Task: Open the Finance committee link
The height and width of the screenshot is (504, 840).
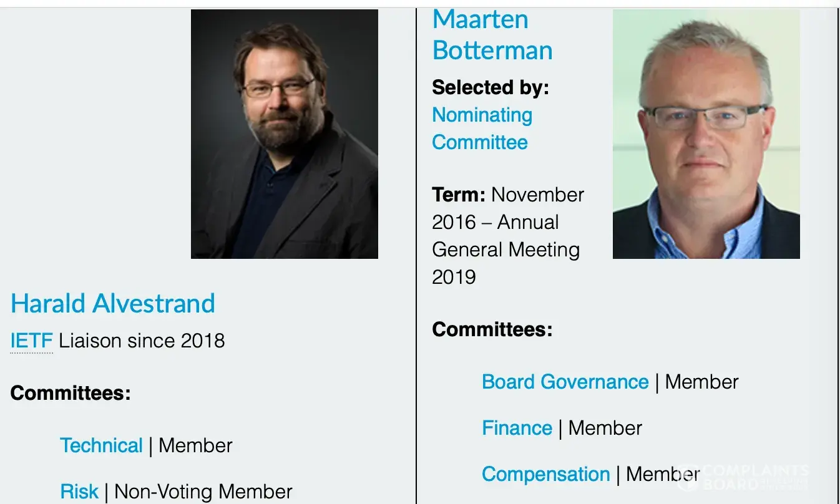Action: coord(517,428)
